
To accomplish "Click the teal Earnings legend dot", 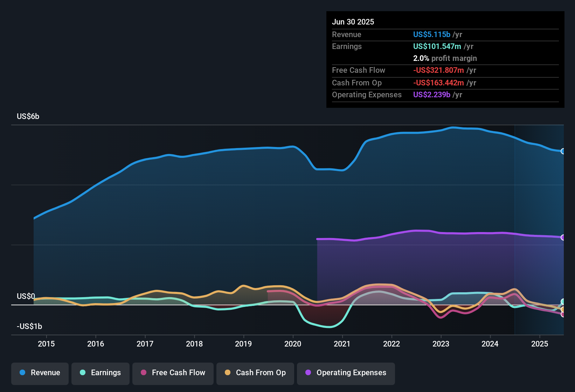I will click(83, 372).
